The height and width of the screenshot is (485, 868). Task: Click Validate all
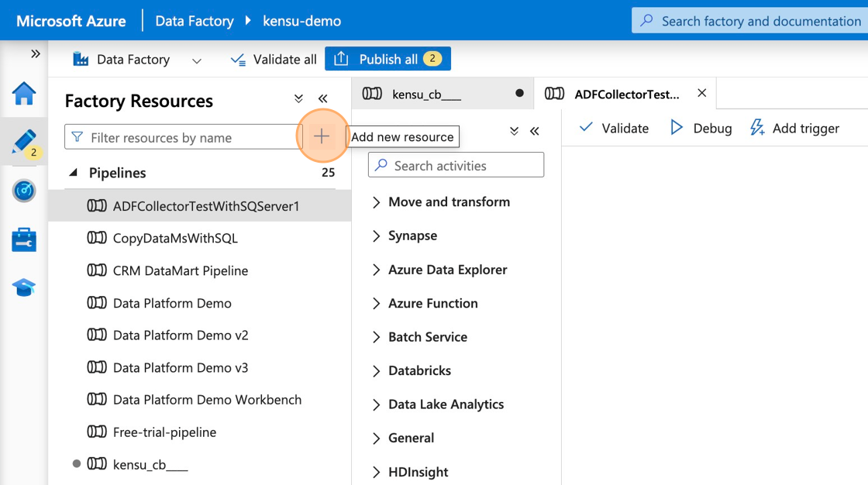tap(274, 59)
